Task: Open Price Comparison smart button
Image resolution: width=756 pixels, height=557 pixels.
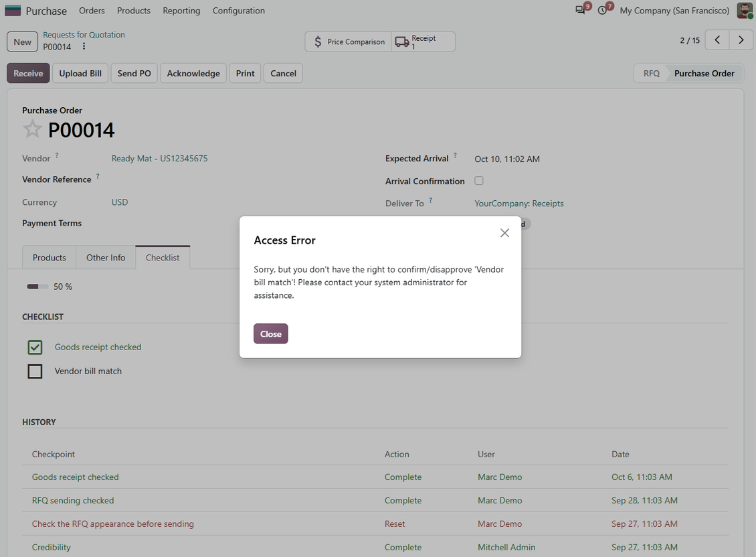Action: [x=349, y=42]
